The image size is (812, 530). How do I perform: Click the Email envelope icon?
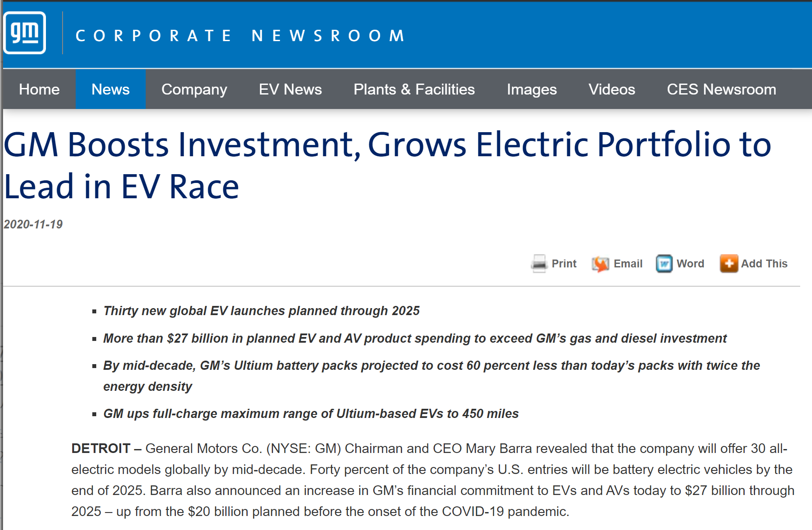pyautogui.click(x=600, y=264)
